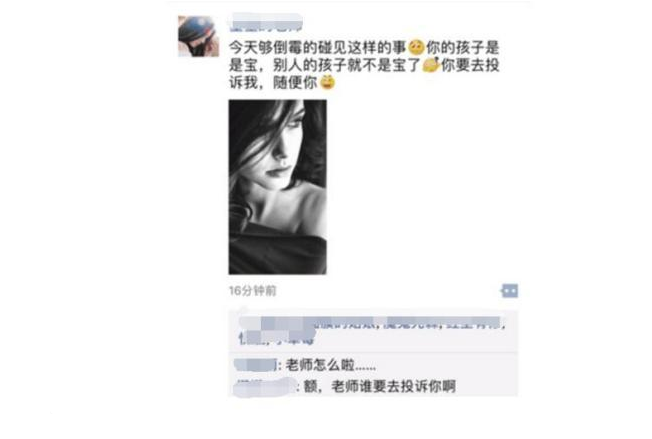Viewport: 652px width, 439px height.
Task: Open the poster's profile avatar
Action: click(199, 36)
